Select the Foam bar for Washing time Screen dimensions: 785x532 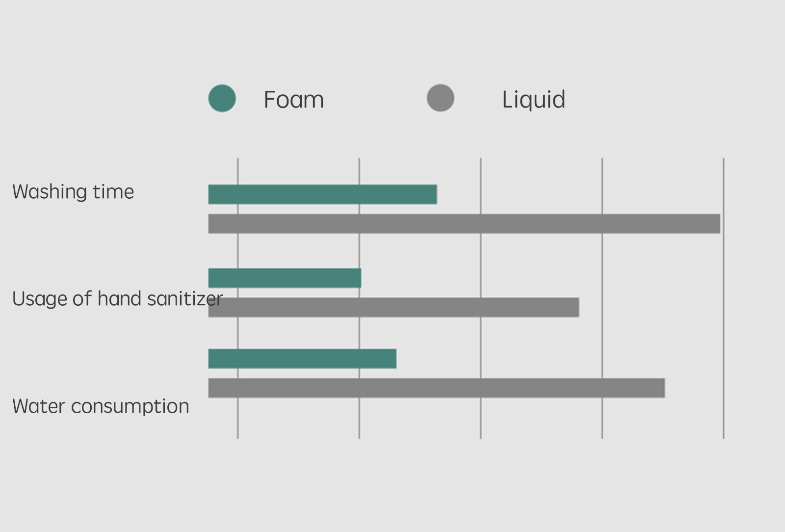(322, 194)
